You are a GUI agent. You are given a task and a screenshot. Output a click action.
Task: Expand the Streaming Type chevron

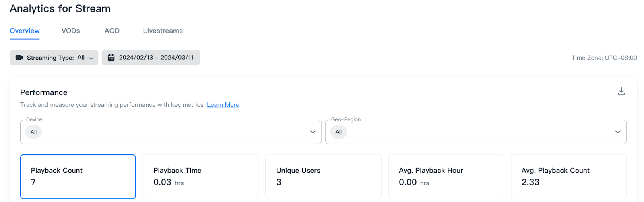click(91, 58)
